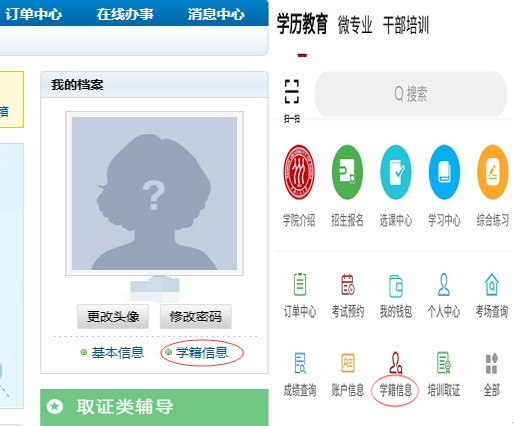Open the 考场查询 house icon

492,284
